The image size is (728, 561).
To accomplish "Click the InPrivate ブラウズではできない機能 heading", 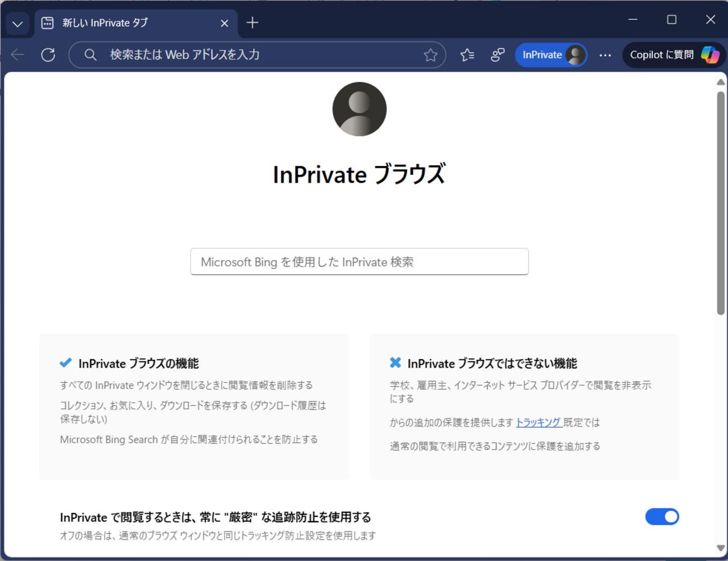I will (492, 364).
